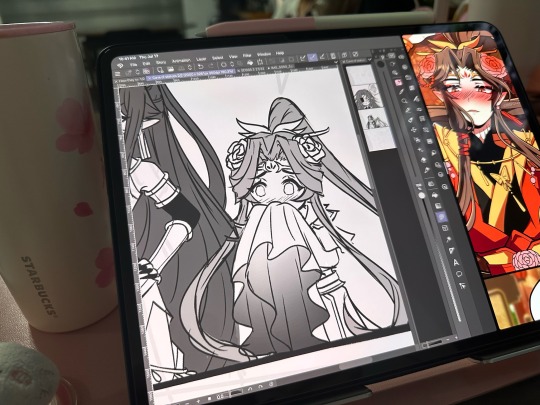
Task: Click the round white knob on the brush size slider
Action: [x=422, y=195]
